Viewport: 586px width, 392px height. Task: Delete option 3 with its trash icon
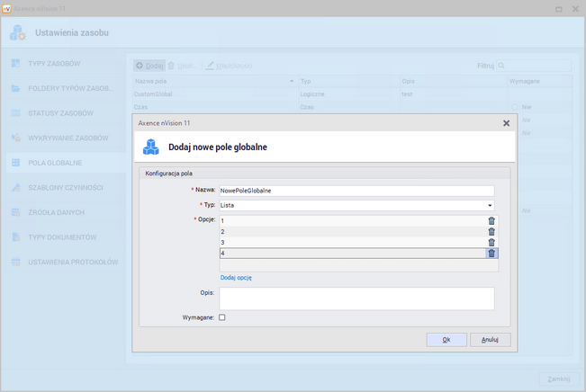(x=491, y=242)
